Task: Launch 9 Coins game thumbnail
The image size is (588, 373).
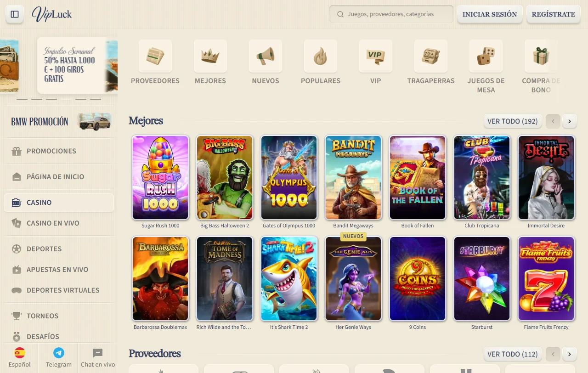Action: pyautogui.click(x=418, y=278)
